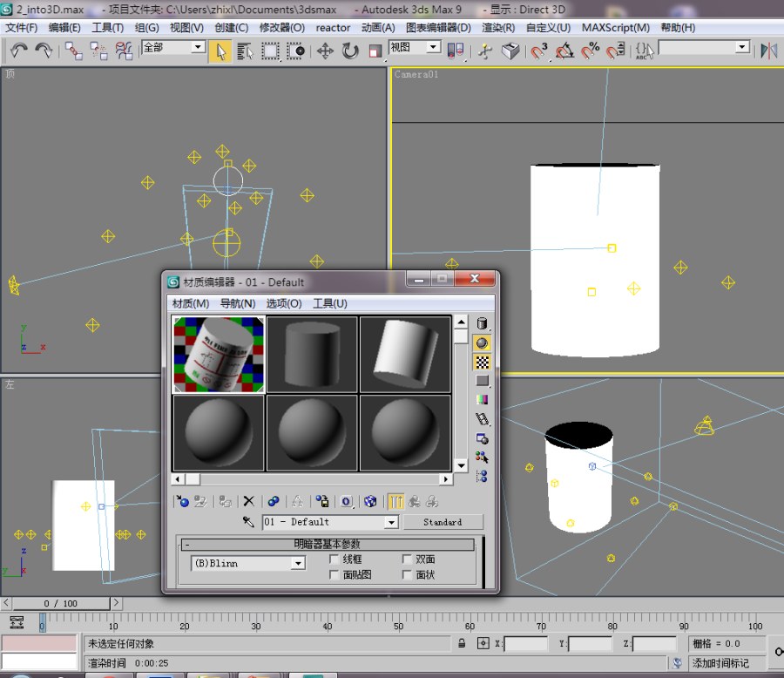Select the textured cylinder material sample slot

point(219,355)
